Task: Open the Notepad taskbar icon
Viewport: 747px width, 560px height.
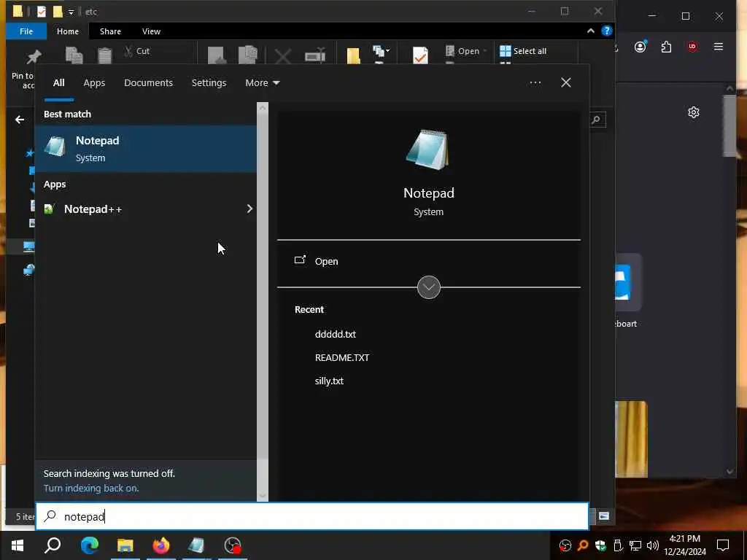Action: (196, 545)
